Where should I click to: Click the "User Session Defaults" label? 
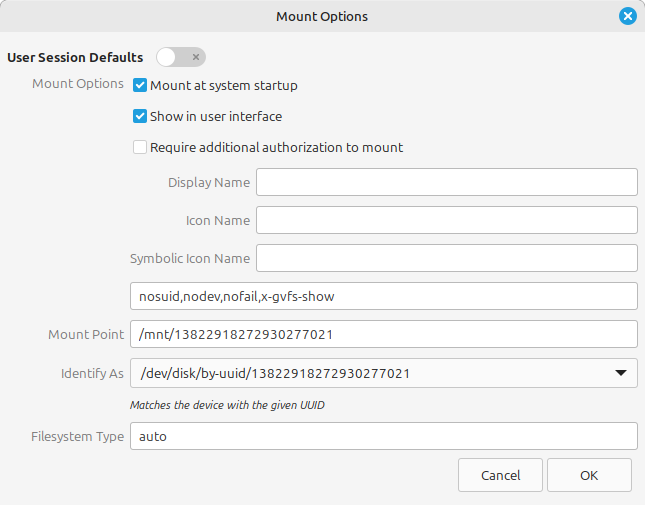(75, 57)
